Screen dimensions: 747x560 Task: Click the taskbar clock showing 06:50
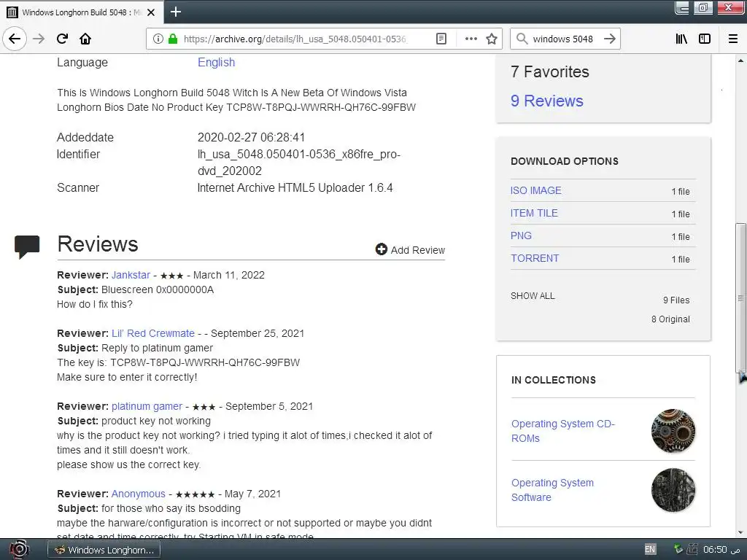(721, 550)
